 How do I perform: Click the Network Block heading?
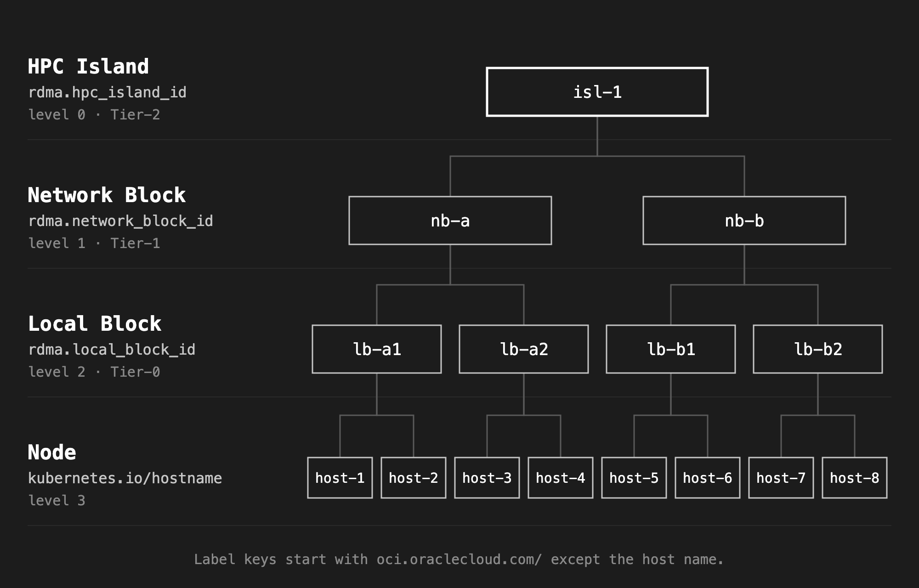[107, 195]
